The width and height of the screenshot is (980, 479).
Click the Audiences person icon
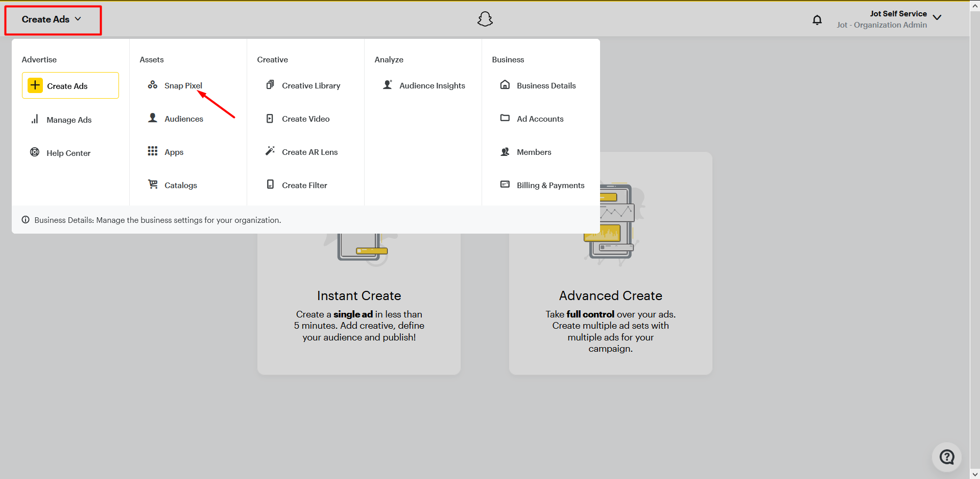153,118
